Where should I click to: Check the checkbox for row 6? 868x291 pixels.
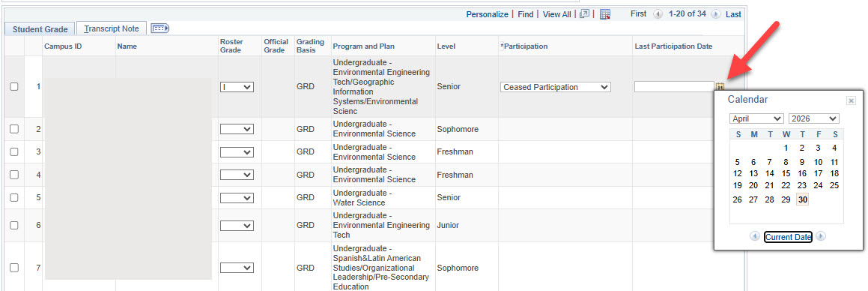14,226
